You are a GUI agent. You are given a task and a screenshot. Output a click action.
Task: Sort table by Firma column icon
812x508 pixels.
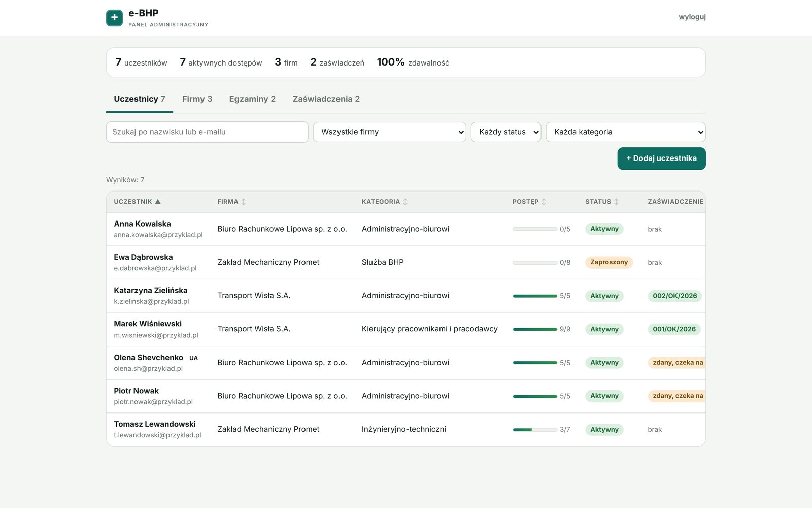[244, 202]
